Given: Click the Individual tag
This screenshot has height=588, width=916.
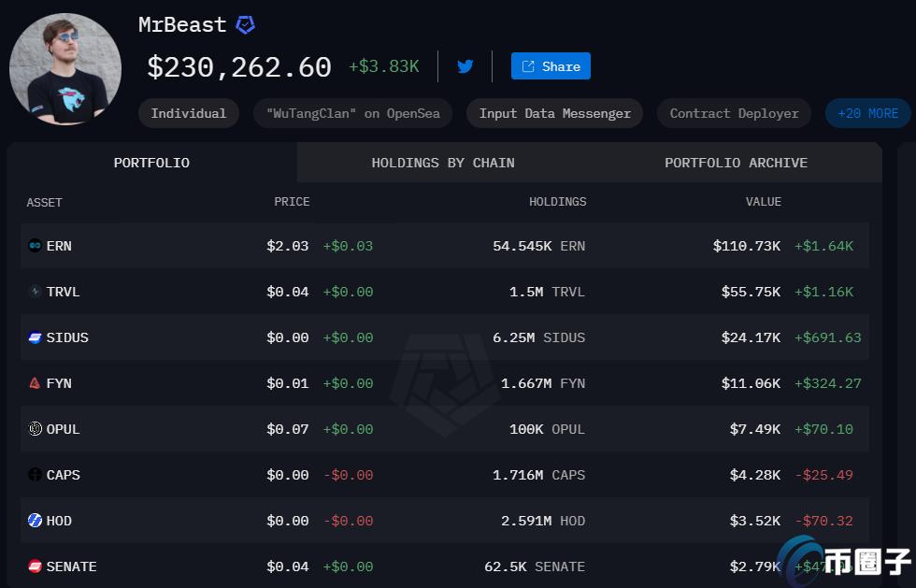Looking at the screenshot, I should pyautogui.click(x=189, y=113).
